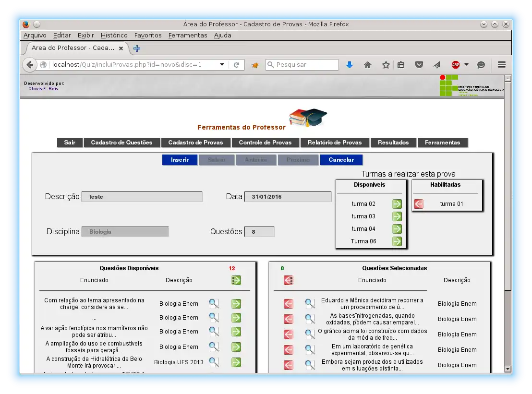Preview 'As bases nitrogenadas' question
Viewport: 532px width, 394px height.
(x=309, y=319)
